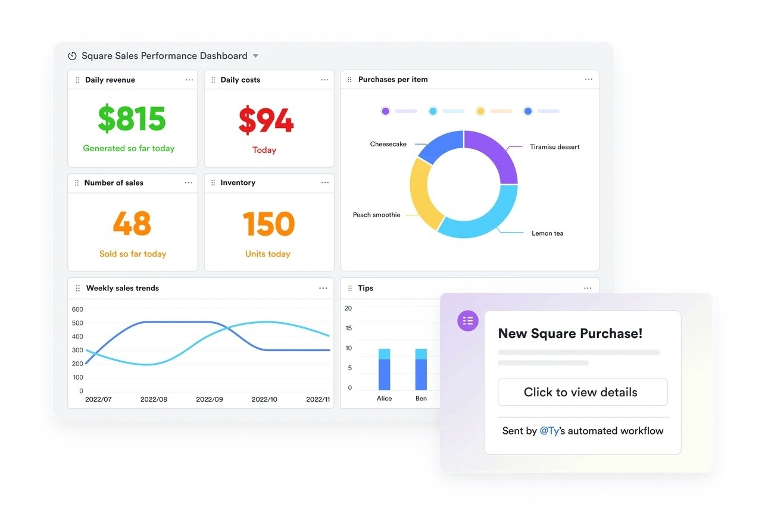Click the drag handle of Tips widget
762x532 pixels.
(x=349, y=288)
